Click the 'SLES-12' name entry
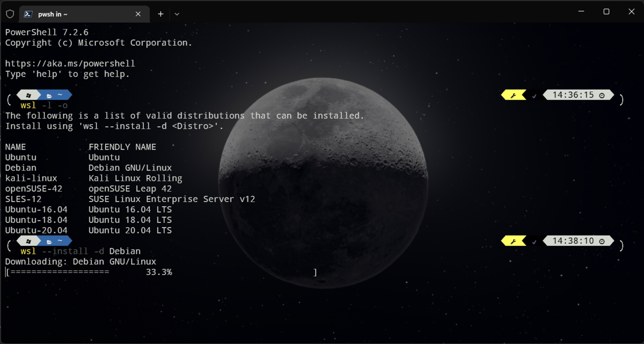This screenshot has height=344, width=644. (24, 199)
